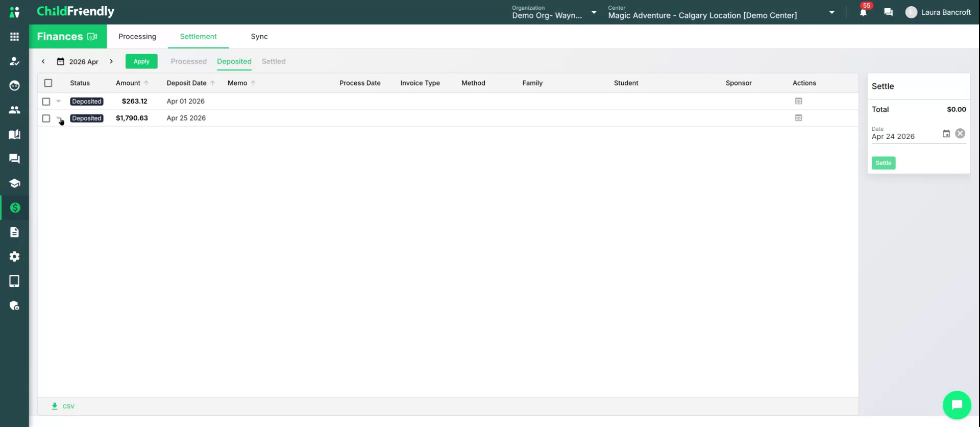Open the book schedule sidebar icon
Viewport: 980px width, 427px height.
point(14,134)
